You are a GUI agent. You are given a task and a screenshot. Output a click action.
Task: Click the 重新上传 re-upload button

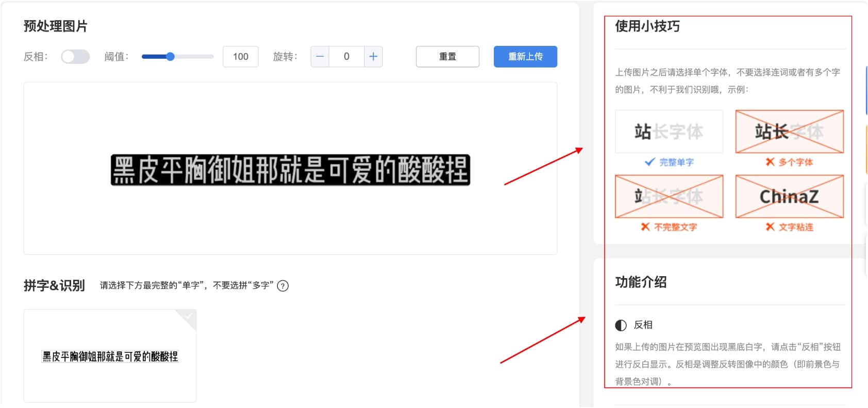click(525, 57)
